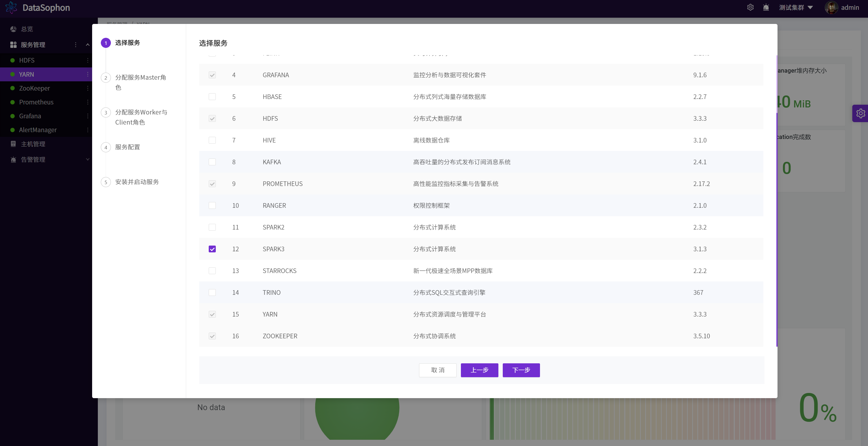
Task: Click the 告警管理 alarm icon
Action: 14,159
